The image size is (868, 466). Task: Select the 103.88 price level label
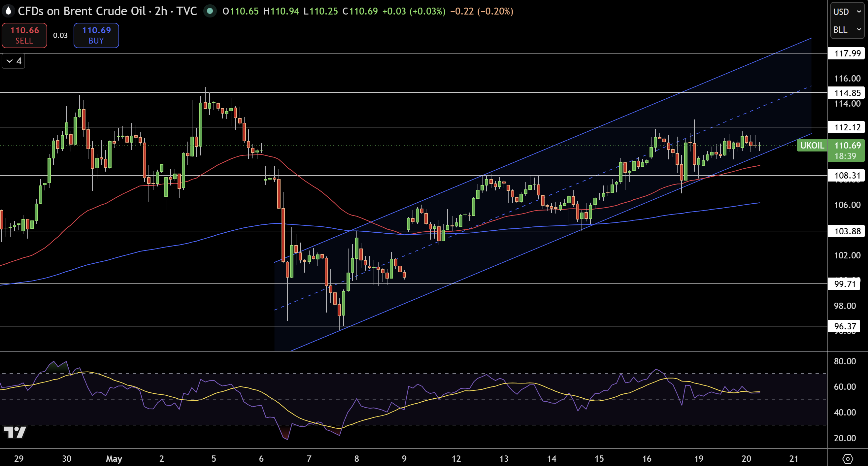tap(847, 231)
